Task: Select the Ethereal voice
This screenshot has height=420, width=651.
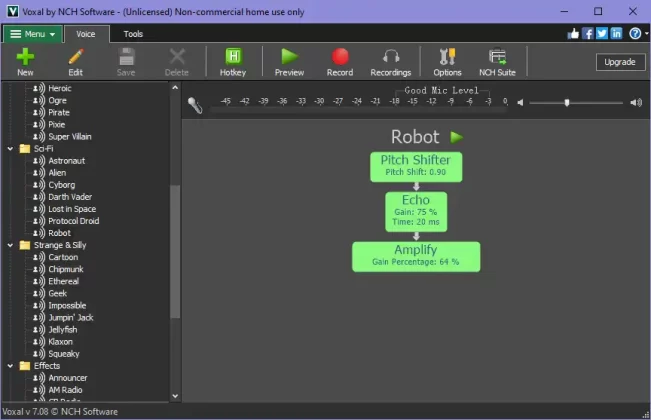Action: [64, 281]
